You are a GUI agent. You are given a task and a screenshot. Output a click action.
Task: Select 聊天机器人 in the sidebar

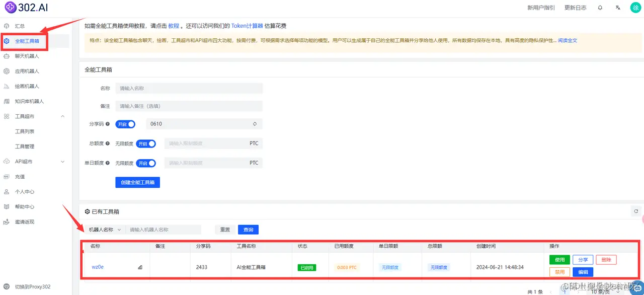click(28, 56)
